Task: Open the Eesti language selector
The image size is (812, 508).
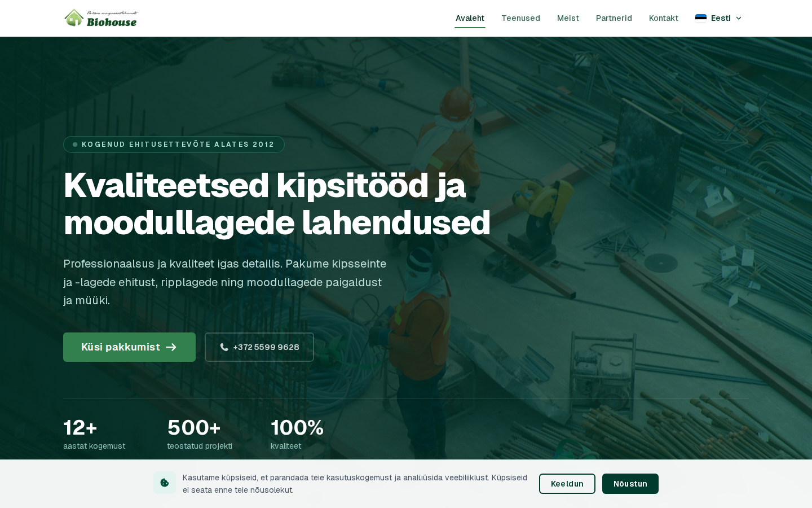Action: tap(720, 18)
